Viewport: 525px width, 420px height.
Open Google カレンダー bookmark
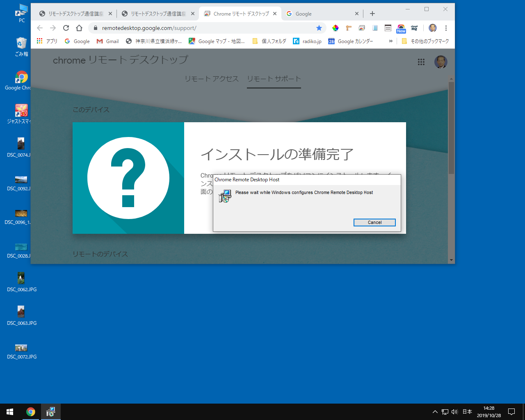(x=351, y=41)
